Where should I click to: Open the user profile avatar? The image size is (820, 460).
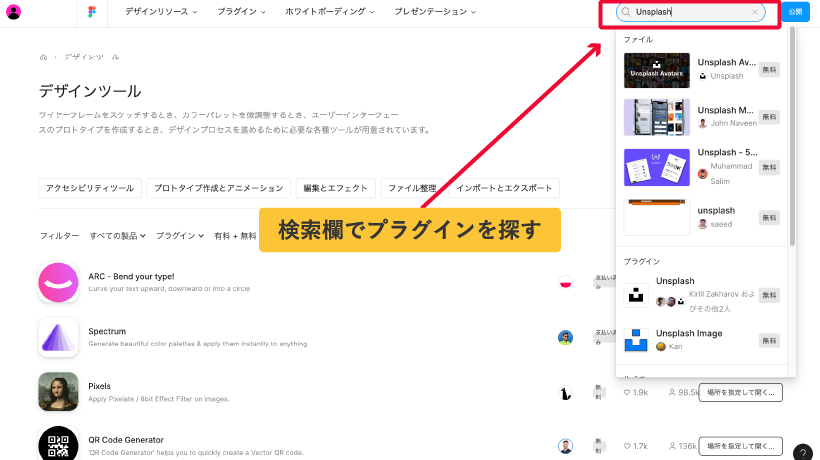pos(13,12)
